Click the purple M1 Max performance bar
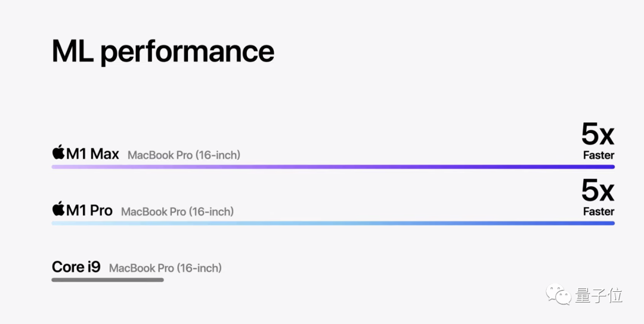 pyautogui.click(x=333, y=167)
